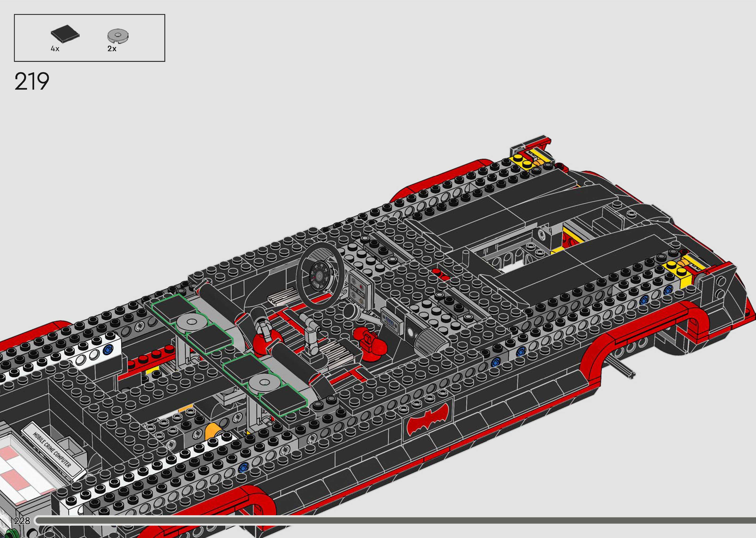Image resolution: width=756 pixels, height=538 pixels.
Task: Click the gray round tile in parts box
Action: point(118,35)
